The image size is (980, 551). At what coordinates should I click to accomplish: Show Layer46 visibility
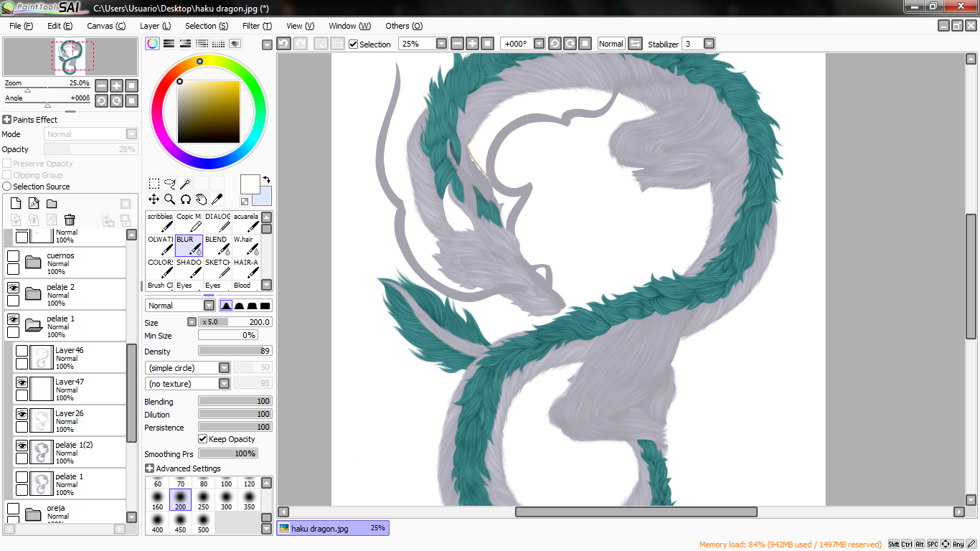coord(22,351)
